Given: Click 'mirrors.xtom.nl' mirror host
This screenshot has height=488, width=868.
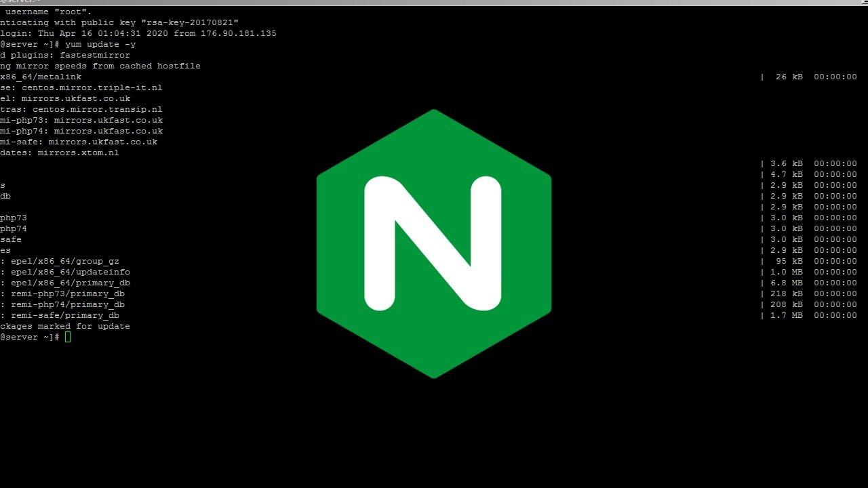Looking at the screenshot, I should (x=79, y=152).
